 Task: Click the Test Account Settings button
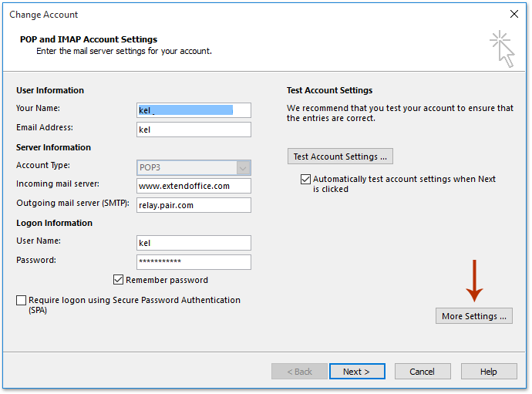[340, 156]
